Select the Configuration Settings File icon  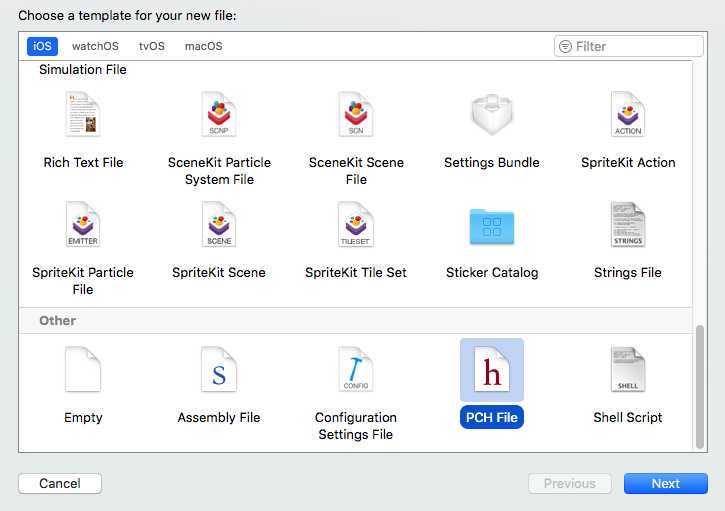pyautogui.click(x=356, y=369)
